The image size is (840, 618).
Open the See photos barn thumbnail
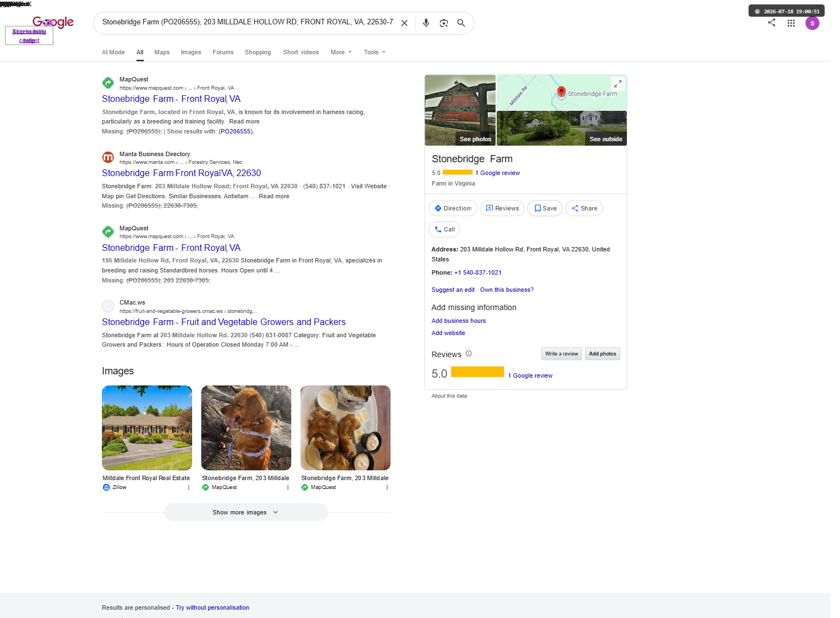[460, 110]
